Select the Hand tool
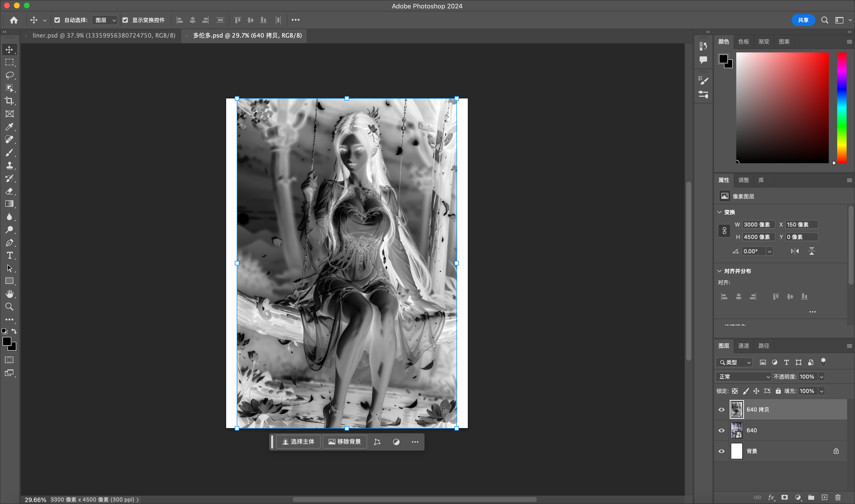855x504 pixels. click(9, 294)
